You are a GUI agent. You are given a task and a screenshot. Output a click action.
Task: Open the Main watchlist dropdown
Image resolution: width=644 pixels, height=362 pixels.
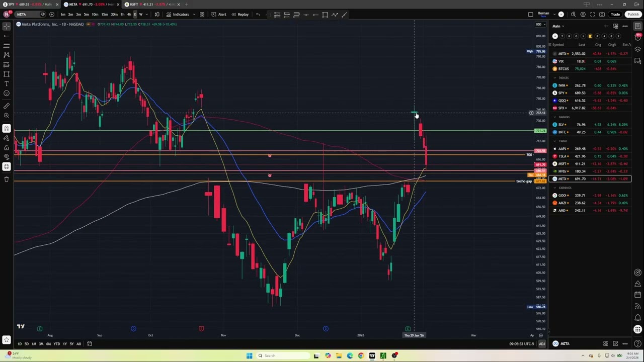click(558, 26)
